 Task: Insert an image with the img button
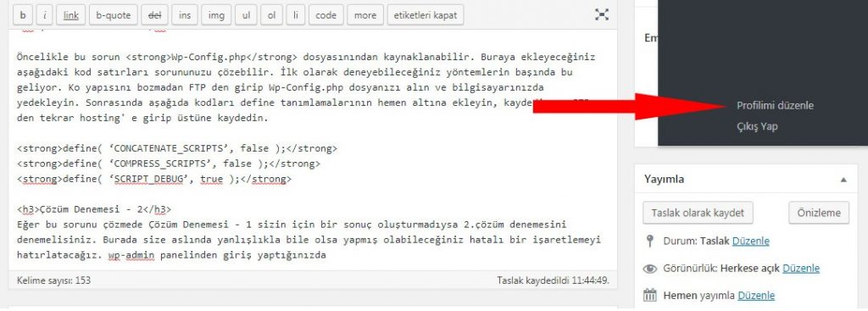(216, 15)
